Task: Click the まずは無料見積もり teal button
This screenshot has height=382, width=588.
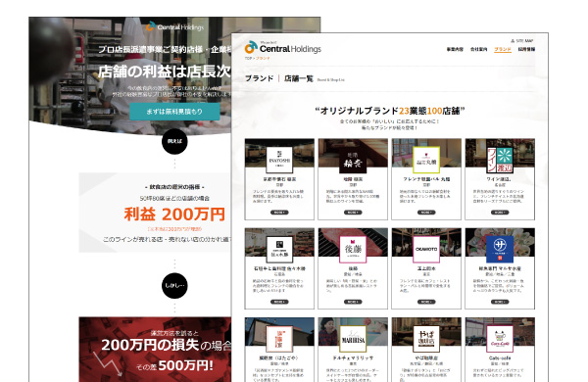Action: [174, 112]
